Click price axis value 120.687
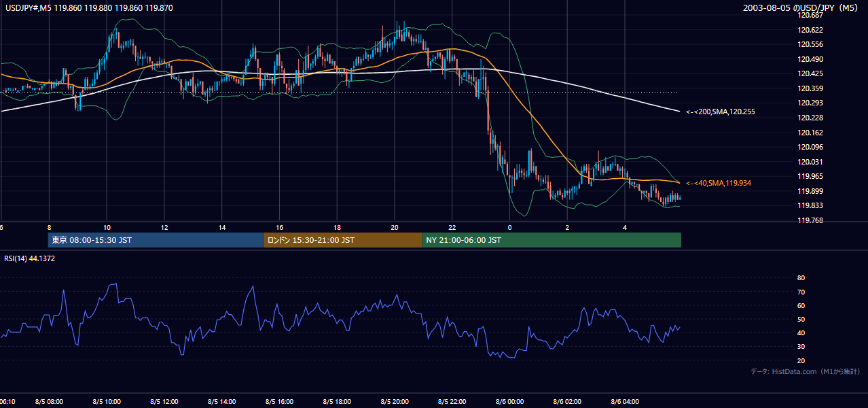The height and width of the screenshot is (408, 868). coord(812,15)
